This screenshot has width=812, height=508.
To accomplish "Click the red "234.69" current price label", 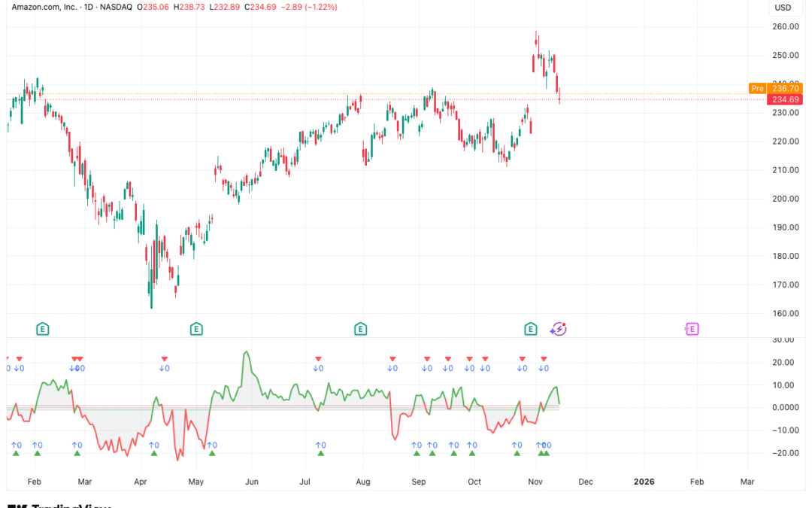I will coord(785,99).
